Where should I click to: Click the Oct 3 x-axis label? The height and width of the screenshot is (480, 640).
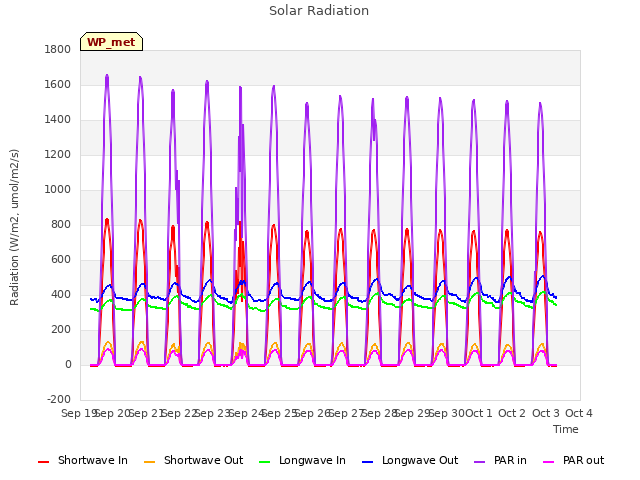546,413
